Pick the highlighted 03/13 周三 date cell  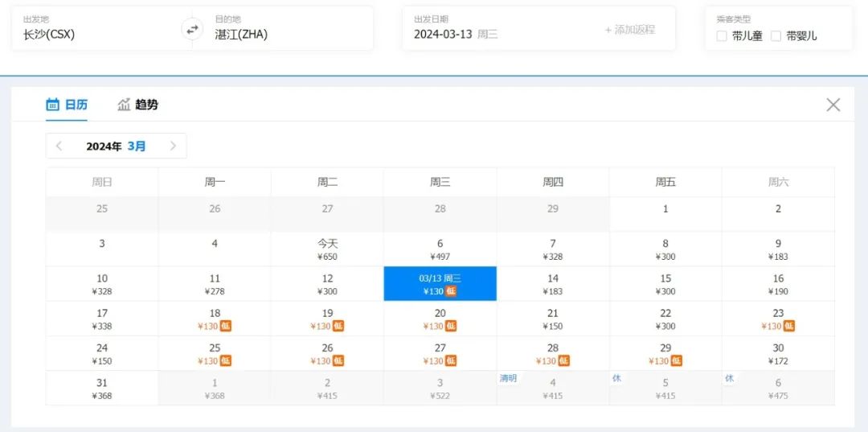tap(440, 284)
